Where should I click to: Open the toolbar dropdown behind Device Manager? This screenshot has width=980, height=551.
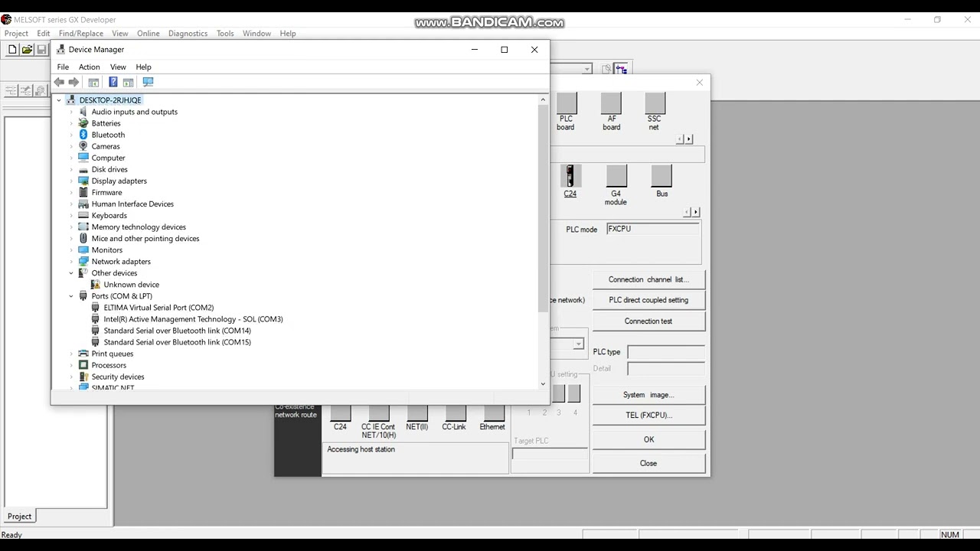click(587, 69)
